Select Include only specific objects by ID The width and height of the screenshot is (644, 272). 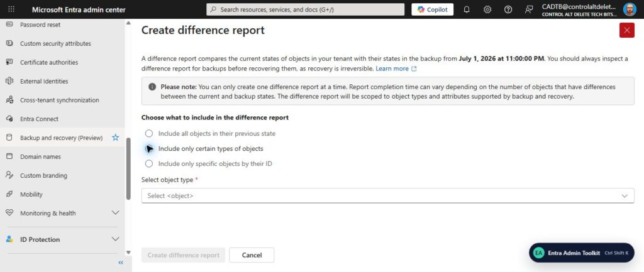pyautogui.click(x=149, y=164)
